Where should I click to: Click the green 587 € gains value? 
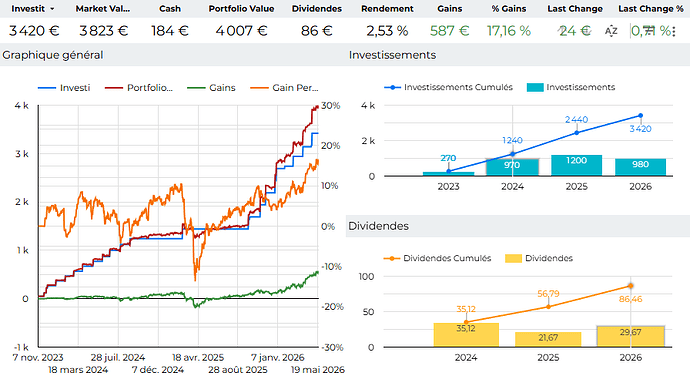click(x=450, y=31)
